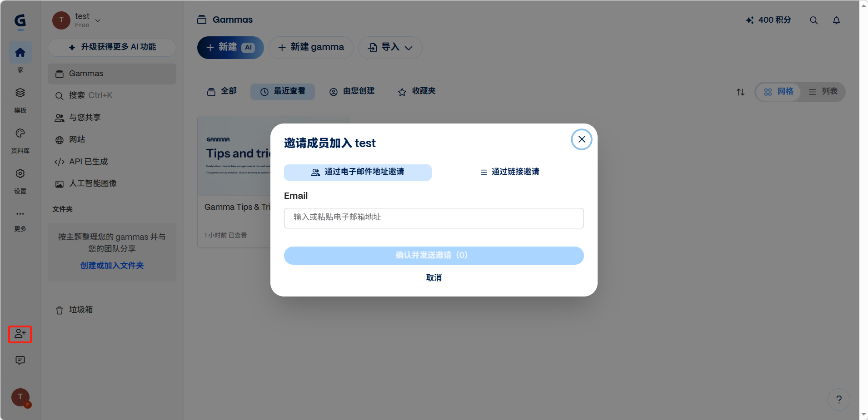This screenshot has height=420, width=868.
Task: Click the search magnifier icon at top
Action: 813,20
